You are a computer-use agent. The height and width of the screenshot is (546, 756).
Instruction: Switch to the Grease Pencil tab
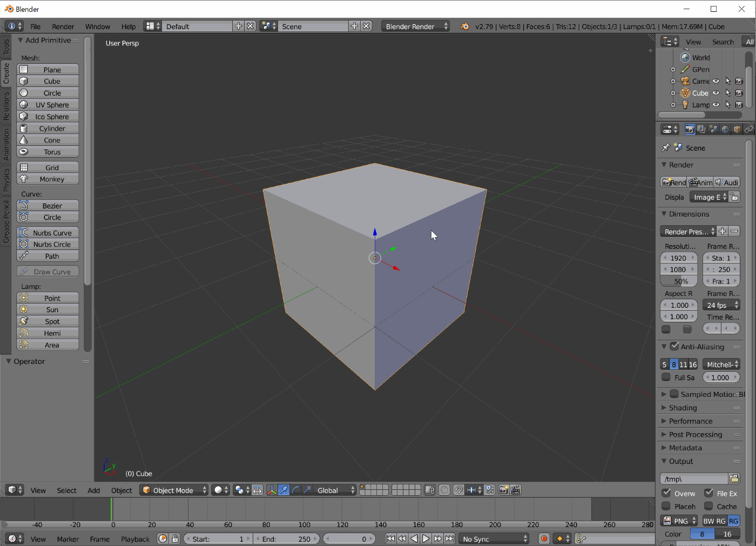click(x=6, y=221)
